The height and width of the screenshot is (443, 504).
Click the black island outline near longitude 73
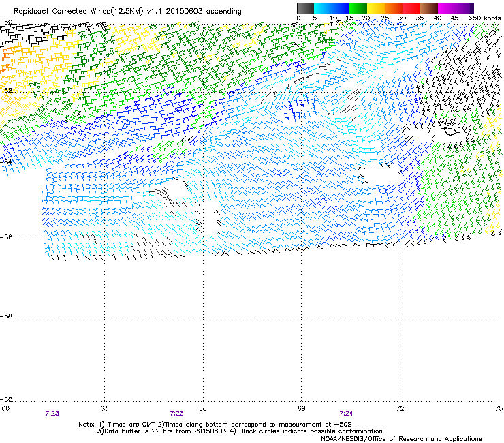click(x=450, y=131)
